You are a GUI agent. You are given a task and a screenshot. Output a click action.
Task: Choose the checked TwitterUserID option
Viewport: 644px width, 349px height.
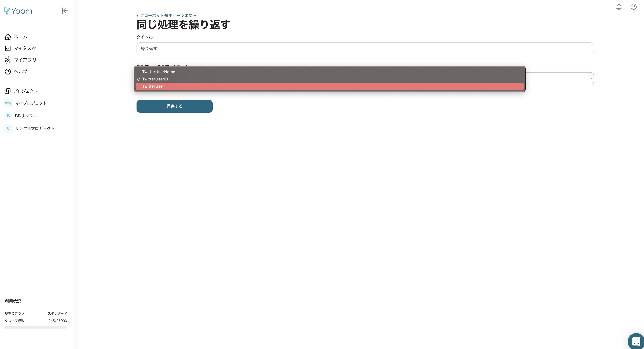tap(155, 79)
